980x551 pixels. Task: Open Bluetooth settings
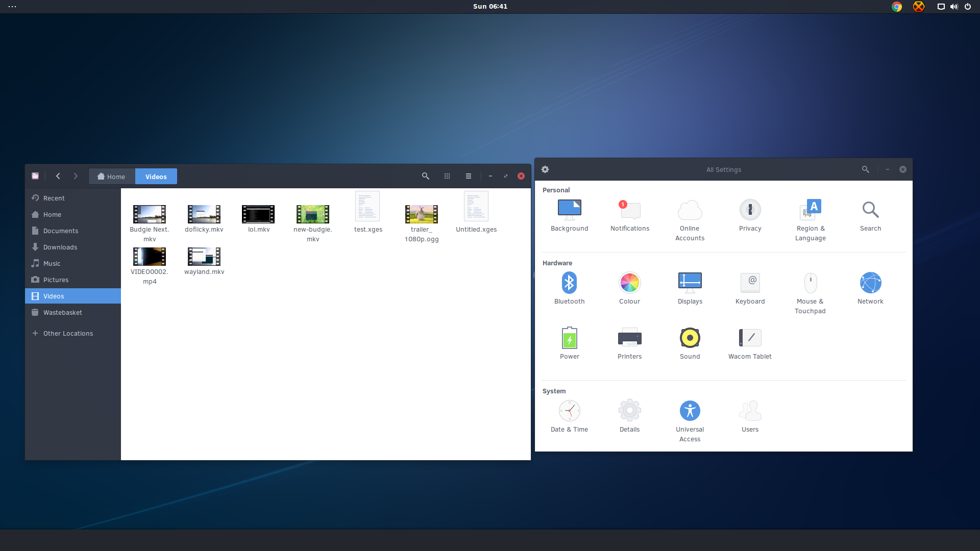click(569, 289)
